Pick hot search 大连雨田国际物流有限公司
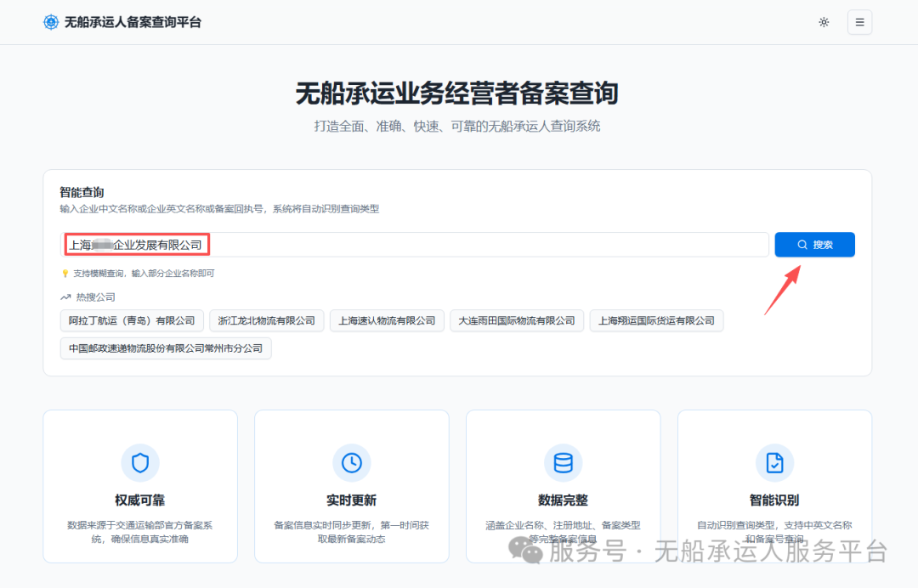 (517, 320)
